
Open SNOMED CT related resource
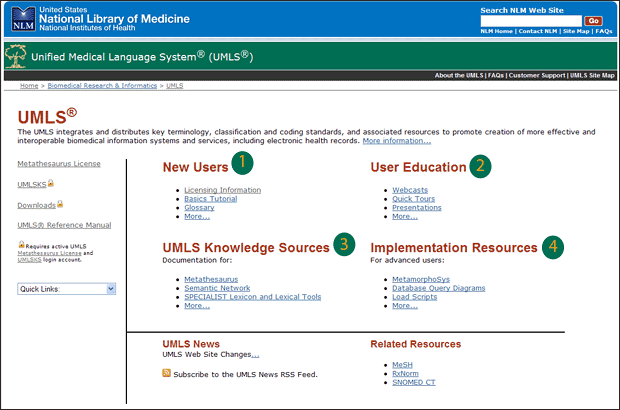click(x=414, y=382)
